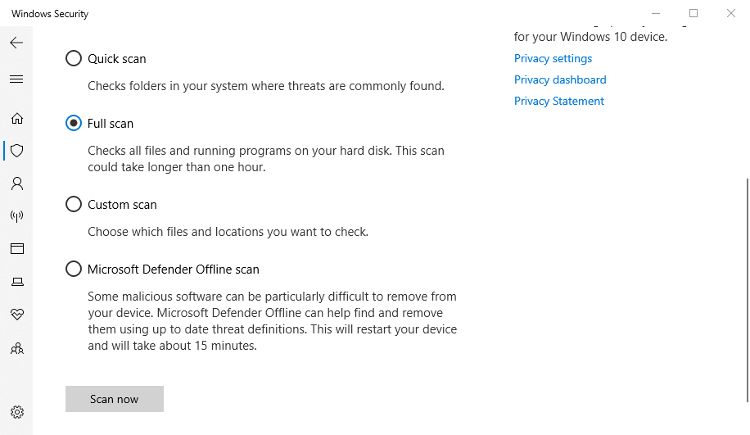Open the Privacy settings link
Viewport: 750px width, 435px height.
[553, 58]
